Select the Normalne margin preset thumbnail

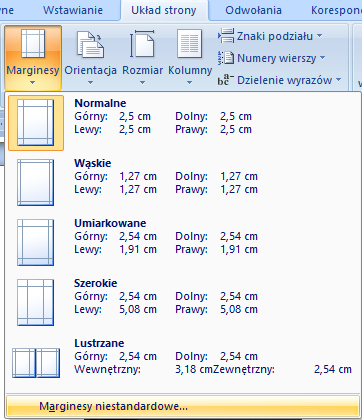pos(36,122)
